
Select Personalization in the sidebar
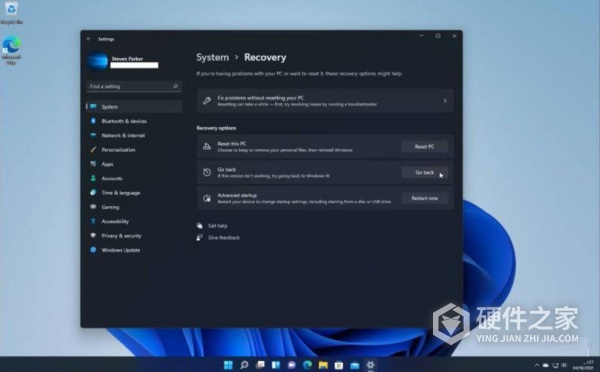point(134,150)
